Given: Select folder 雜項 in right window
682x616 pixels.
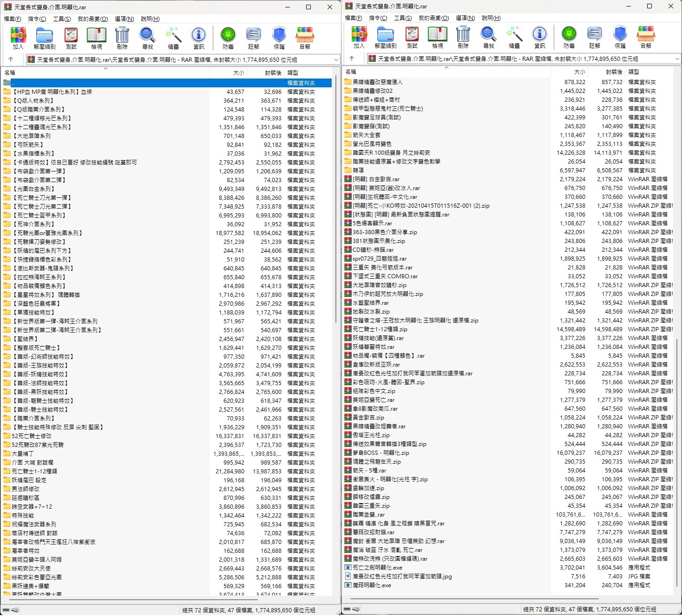Looking at the screenshot, I should 508,170.
